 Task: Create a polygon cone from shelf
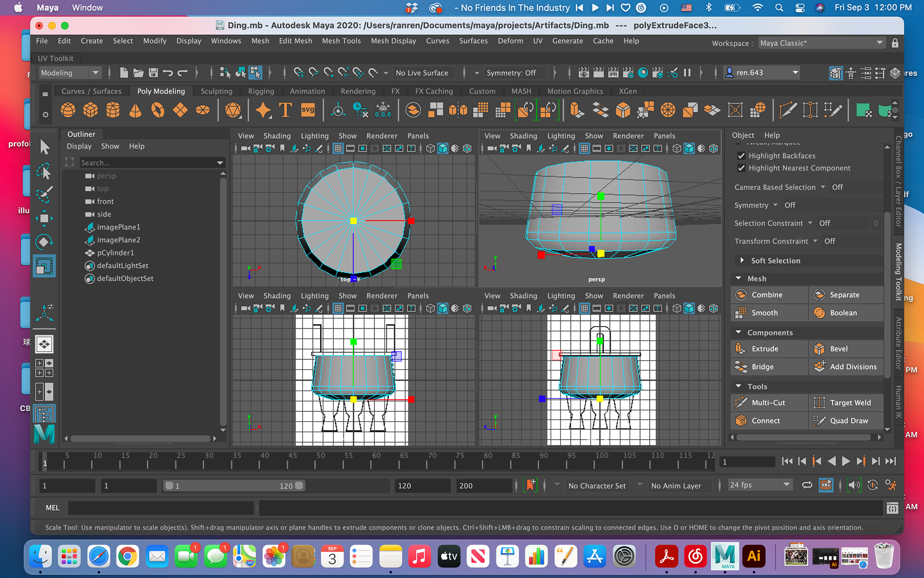point(136,110)
